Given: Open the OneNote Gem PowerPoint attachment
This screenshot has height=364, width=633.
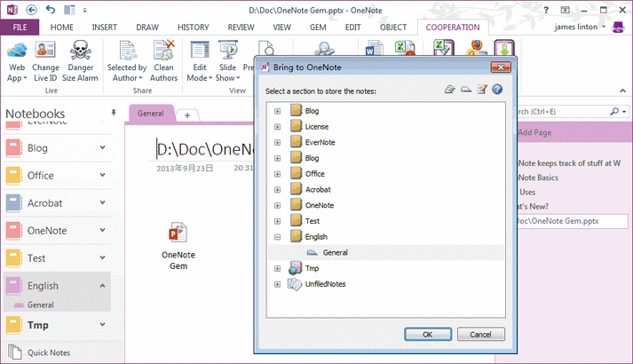Looking at the screenshot, I should [x=178, y=246].
